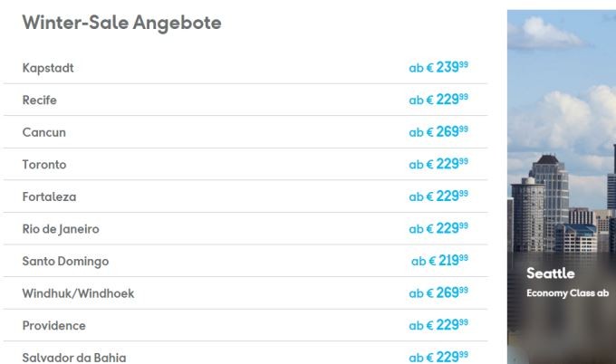Click the Windhuk price ab € 269,99
The image size is (616, 364).
click(438, 292)
